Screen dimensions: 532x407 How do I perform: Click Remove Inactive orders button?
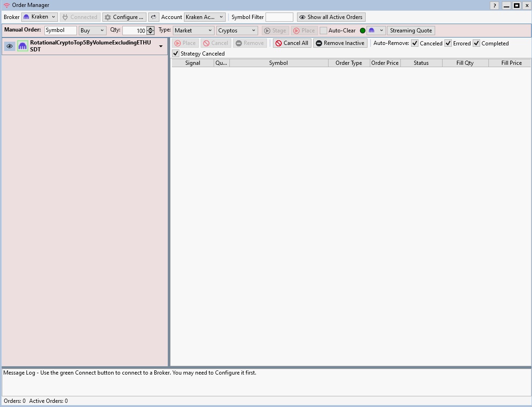[340, 43]
